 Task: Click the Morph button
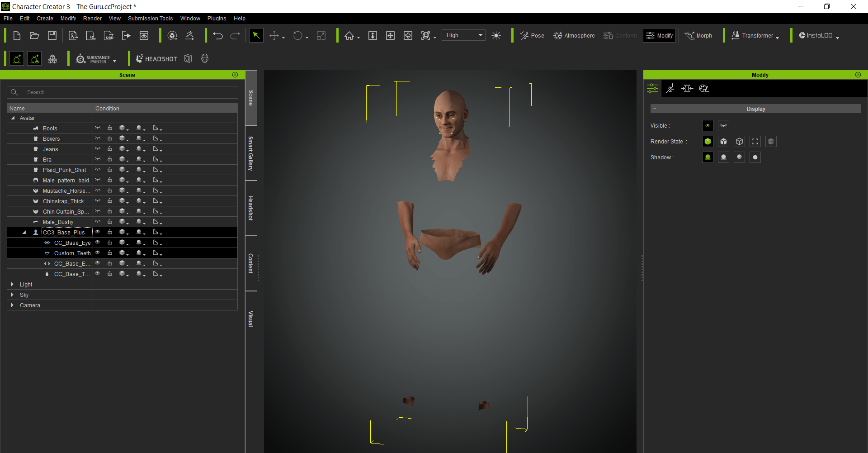(x=698, y=36)
